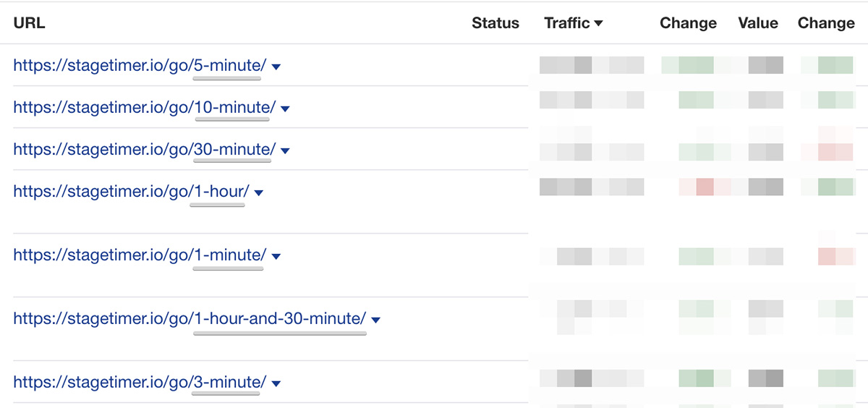The height and width of the screenshot is (408, 868).
Task: Expand dropdown arrow beside 10-minute URL
Action: (285, 109)
